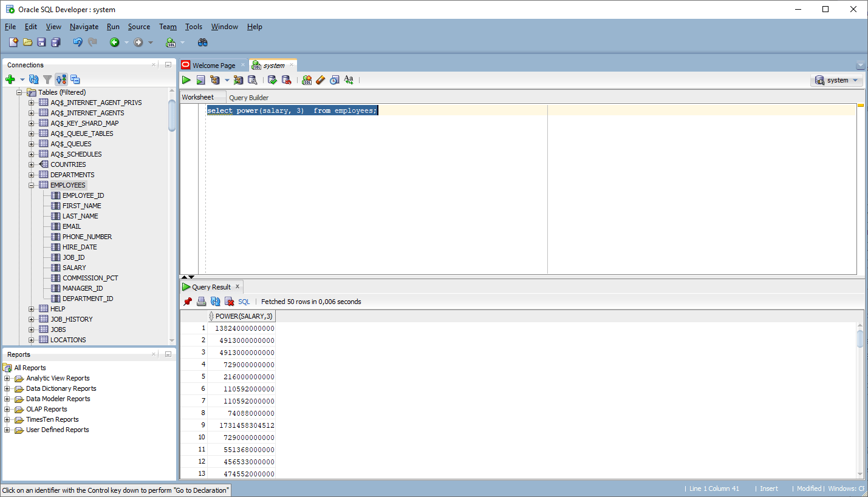868x497 pixels.
Task: Open the Tools menu
Action: [x=193, y=27]
